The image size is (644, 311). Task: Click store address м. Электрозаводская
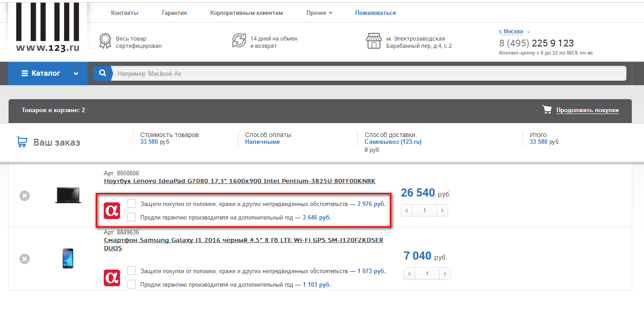pyautogui.click(x=419, y=42)
